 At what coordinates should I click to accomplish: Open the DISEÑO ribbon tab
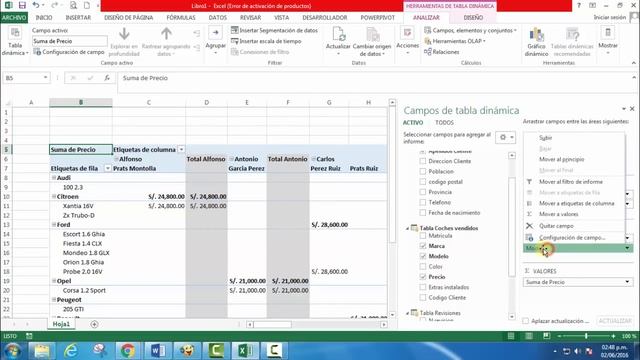click(x=473, y=18)
